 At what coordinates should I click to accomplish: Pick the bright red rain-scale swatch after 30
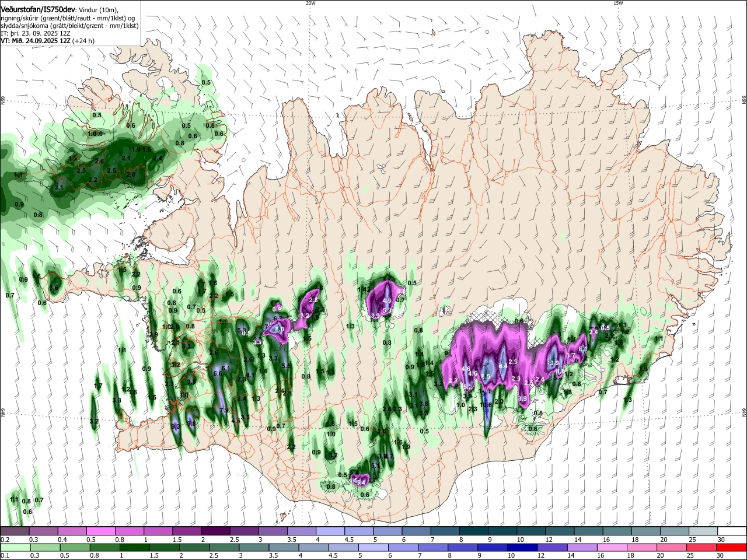(x=732, y=547)
